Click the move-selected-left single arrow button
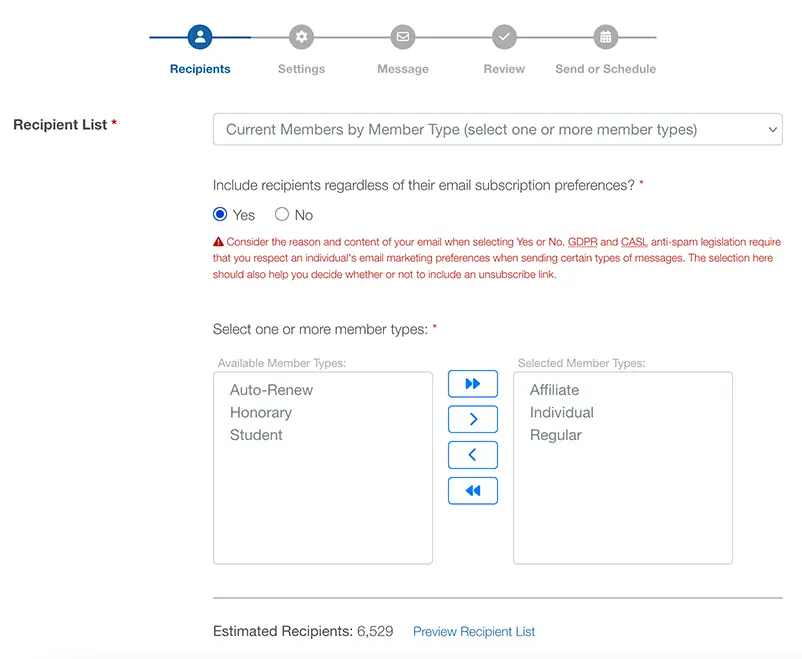This screenshot has height=659, width=802. [472, 455]
